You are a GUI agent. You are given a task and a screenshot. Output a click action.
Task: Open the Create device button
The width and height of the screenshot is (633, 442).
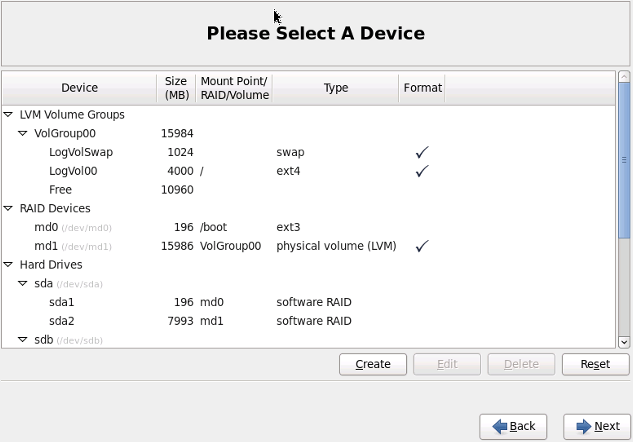(373, 364)
